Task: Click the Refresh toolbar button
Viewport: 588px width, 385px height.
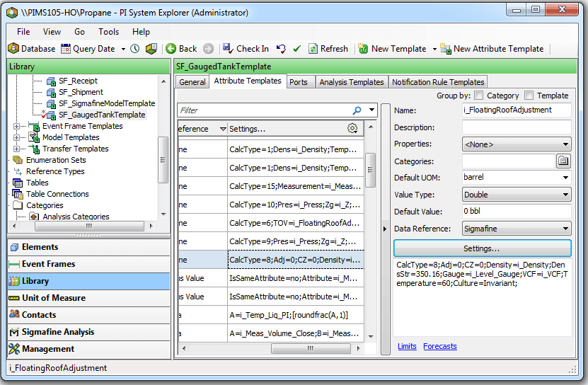Action: (x=328, y=49)
